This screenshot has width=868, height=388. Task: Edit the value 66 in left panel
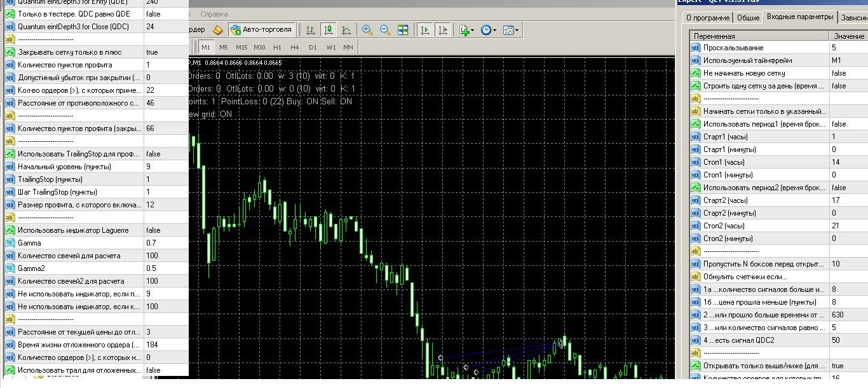click(166, 128)
